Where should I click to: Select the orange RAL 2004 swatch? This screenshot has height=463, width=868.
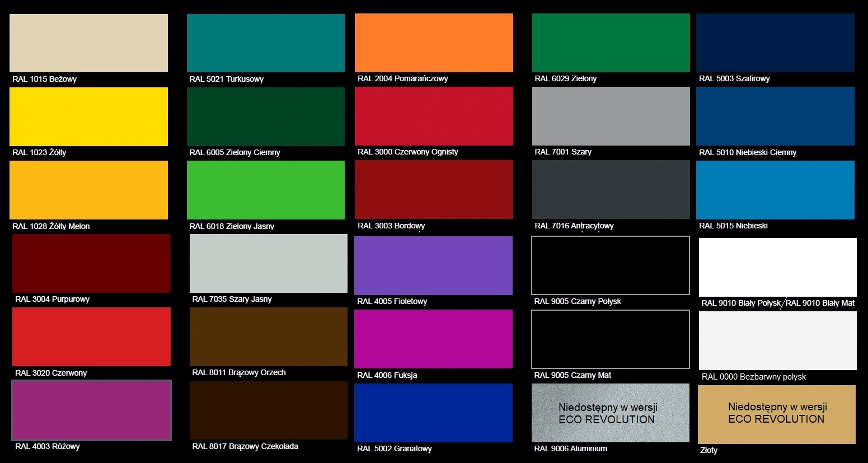pos(434,43)
